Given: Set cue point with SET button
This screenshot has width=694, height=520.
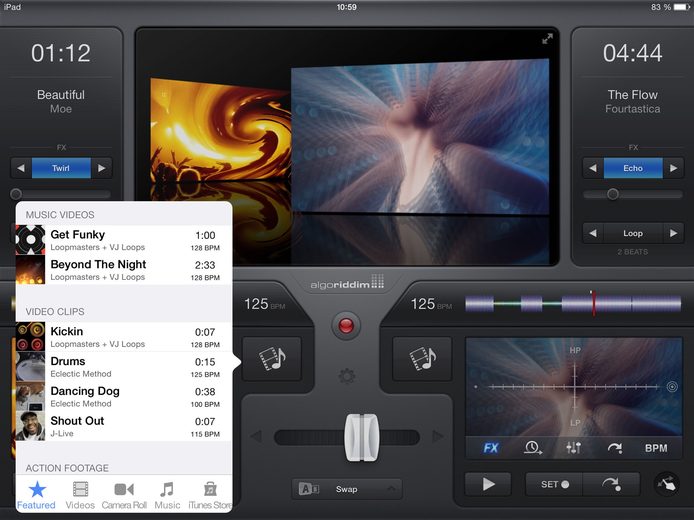Looking at the screenshot, I should [554, 484].
